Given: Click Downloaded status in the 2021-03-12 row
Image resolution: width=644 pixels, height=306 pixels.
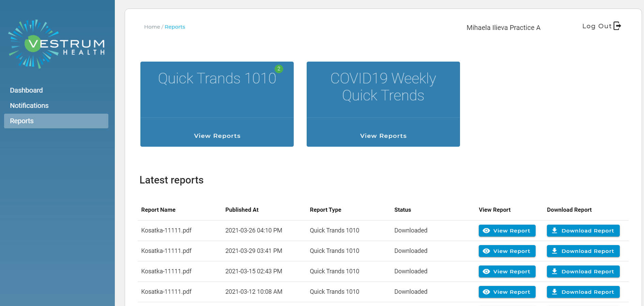Looking at the screenshot, I should click(x=411, y=292).
